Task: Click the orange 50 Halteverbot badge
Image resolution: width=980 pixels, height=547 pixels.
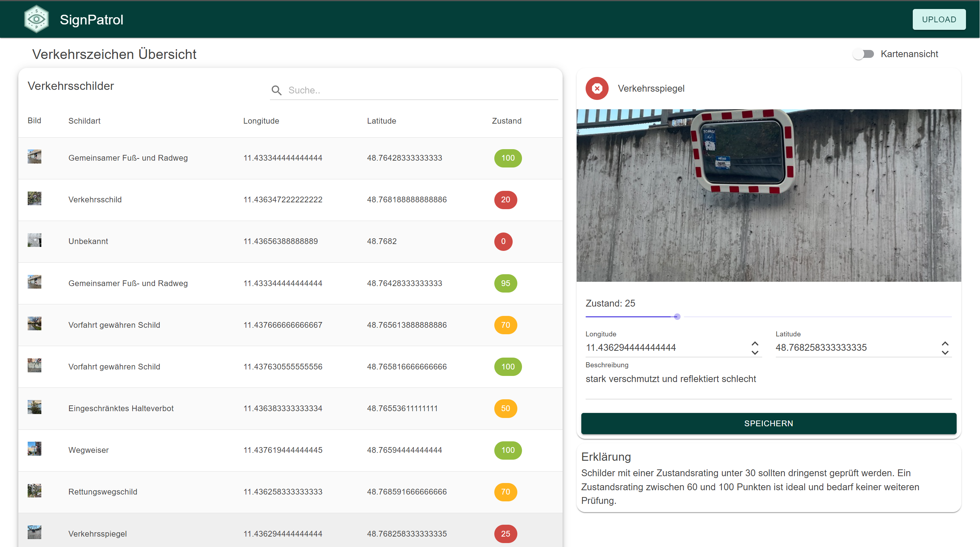Action: 505,409
